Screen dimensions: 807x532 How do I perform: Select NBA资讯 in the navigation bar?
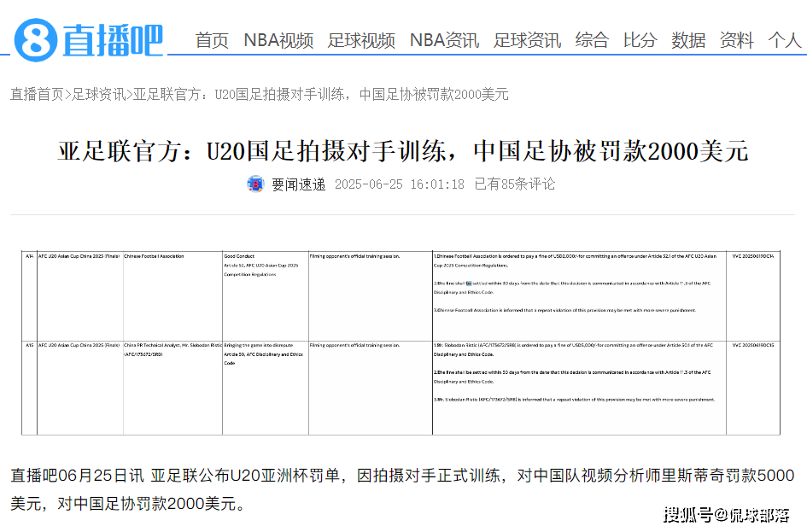click(444, 40)
